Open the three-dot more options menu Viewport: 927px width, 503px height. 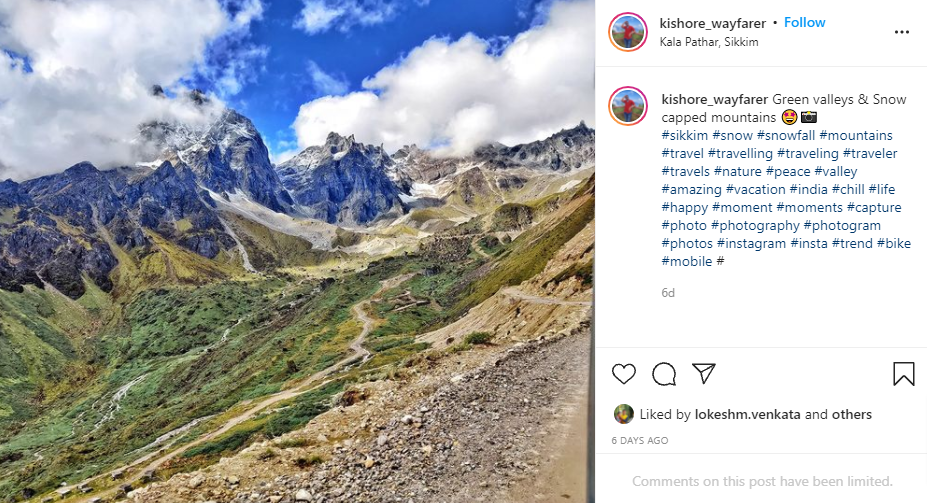point(902,32)
